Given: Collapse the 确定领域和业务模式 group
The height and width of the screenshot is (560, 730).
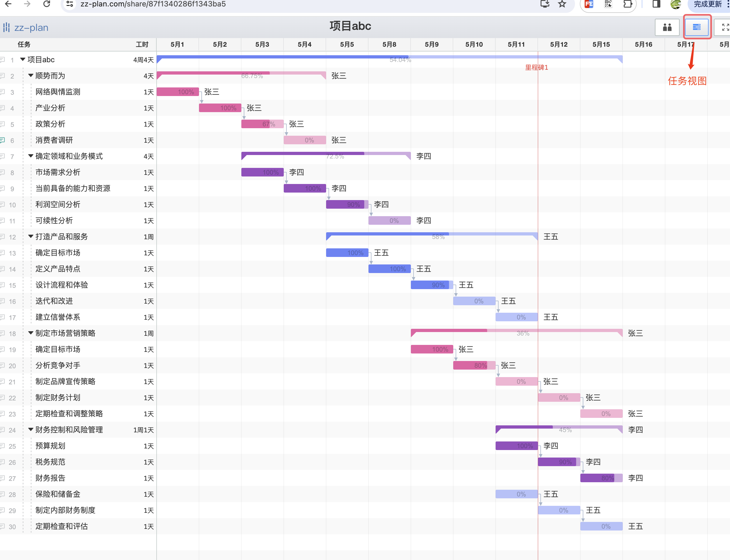Looking at the screenshot, I should [x=31, y=156].
